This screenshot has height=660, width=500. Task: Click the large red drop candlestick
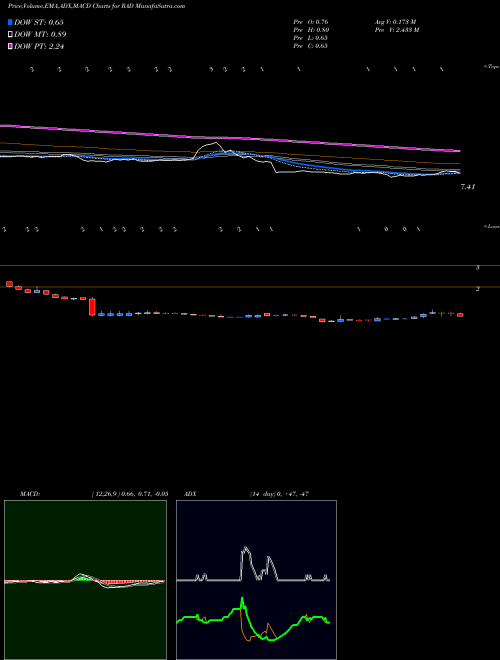pyautogui.click(x=93, y=307)
